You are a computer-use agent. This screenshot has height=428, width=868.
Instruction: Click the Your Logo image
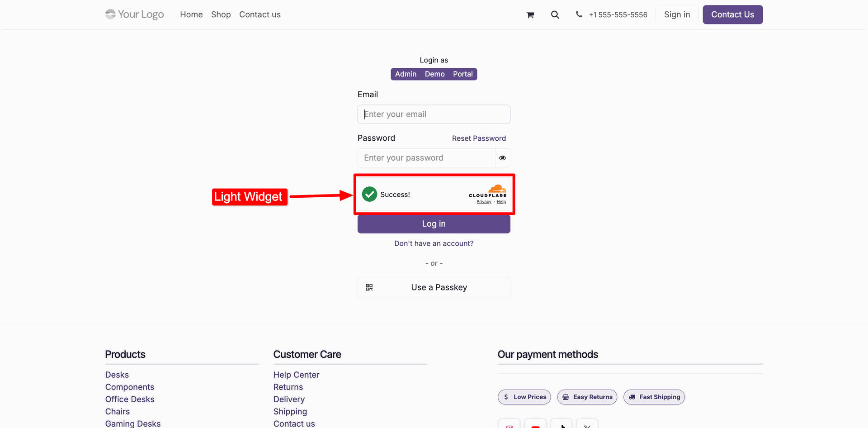coord(135,14)
